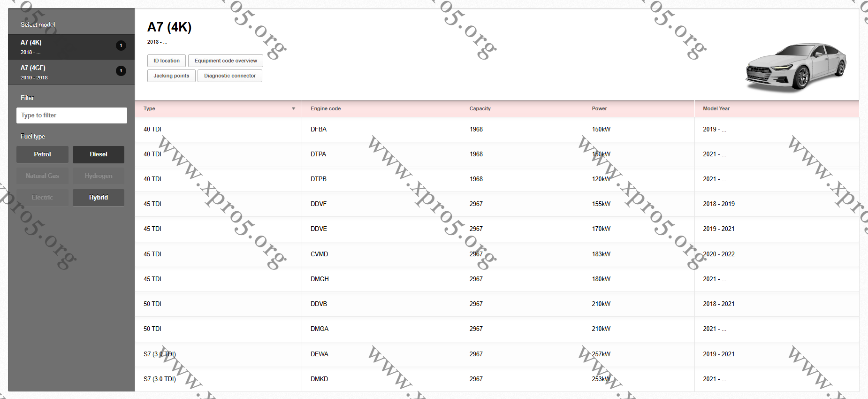
Task: Click 170kW power value
Action: (601, 229)
